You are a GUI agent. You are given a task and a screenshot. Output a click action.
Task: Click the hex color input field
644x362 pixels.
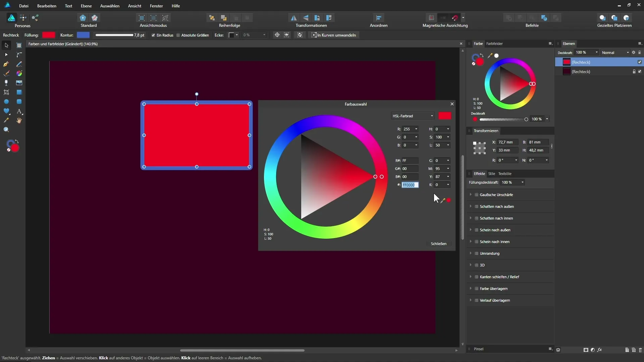pos(410,185)
